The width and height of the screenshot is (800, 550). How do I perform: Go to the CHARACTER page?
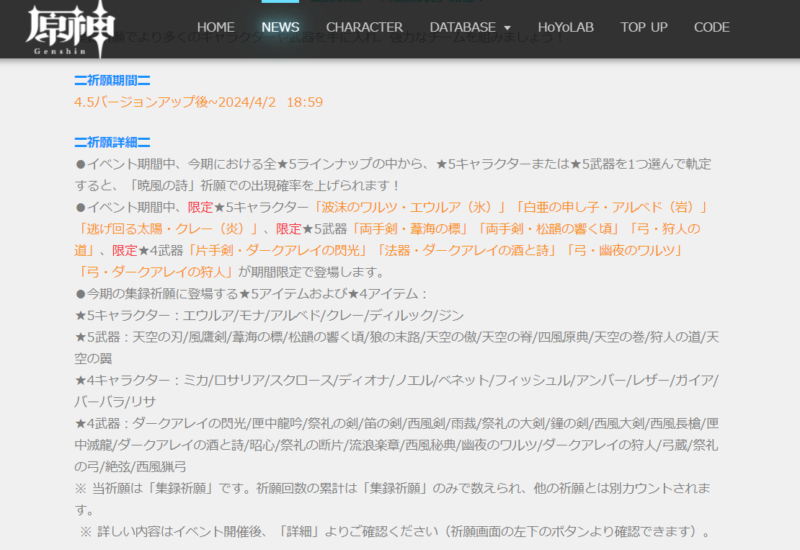364,27
